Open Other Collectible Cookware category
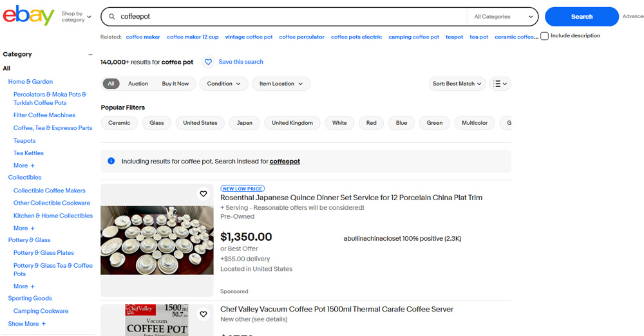 click(x=52, y=203)
